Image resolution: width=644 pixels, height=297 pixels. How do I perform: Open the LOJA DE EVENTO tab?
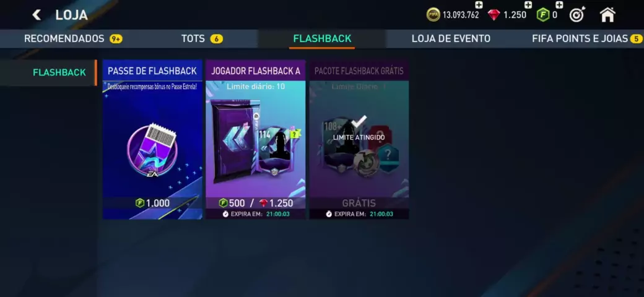[x=451, y=38]
